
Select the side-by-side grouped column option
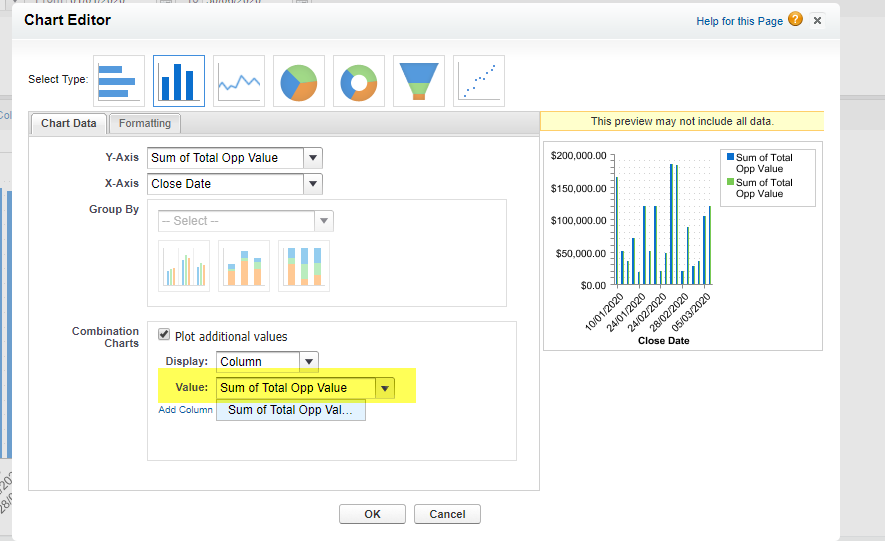click(x=184, y=266)
